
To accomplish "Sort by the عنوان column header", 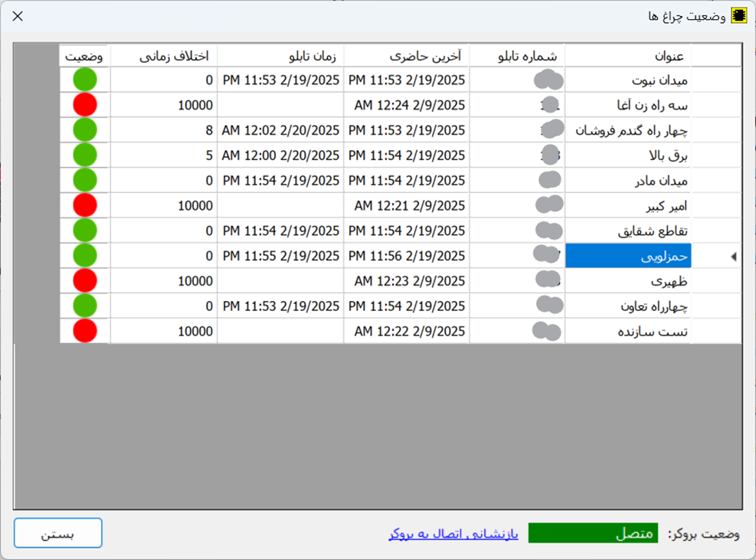I will coord(653,56).
